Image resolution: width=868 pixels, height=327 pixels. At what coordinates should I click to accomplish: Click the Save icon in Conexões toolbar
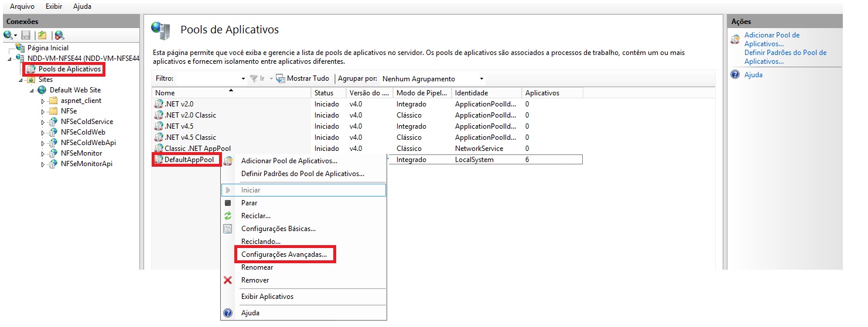[x=26, y=36]
